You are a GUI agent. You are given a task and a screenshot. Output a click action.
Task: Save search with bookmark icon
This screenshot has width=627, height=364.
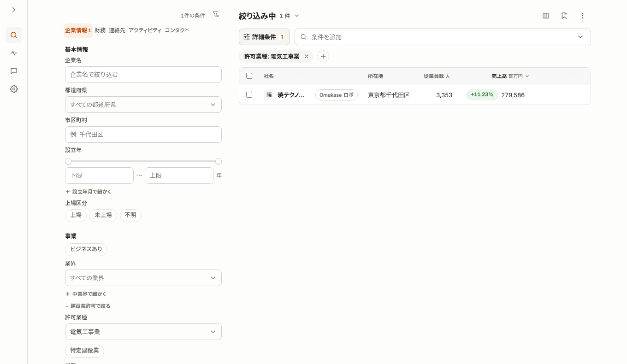[564, 16]
